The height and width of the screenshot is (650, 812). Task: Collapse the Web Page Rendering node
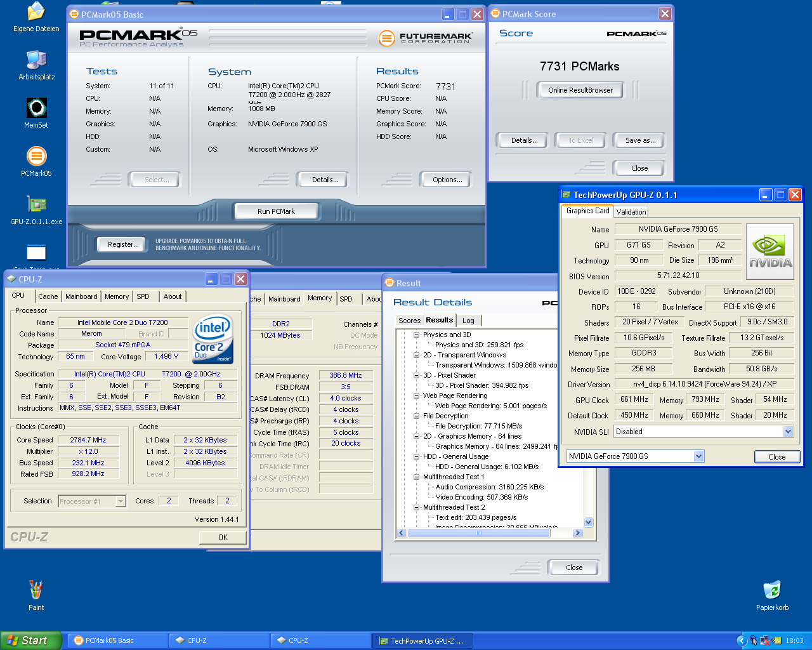(x=417, y=395)
